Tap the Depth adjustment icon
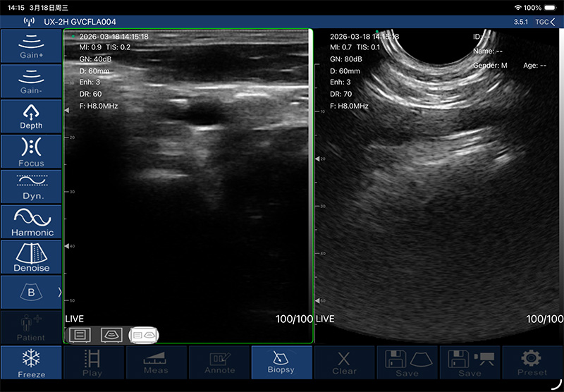This screenshot has height=392, width=564. [31, 116]
